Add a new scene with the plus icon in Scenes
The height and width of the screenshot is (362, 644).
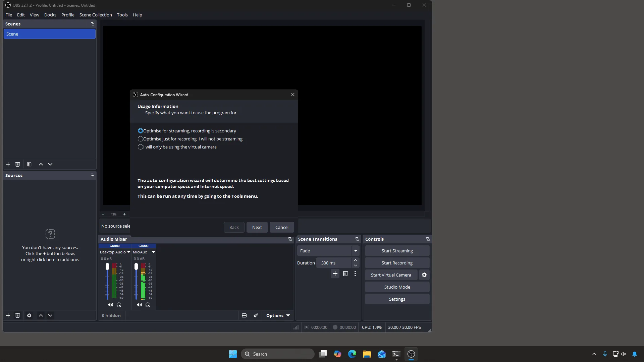click(x=8, y=164)
